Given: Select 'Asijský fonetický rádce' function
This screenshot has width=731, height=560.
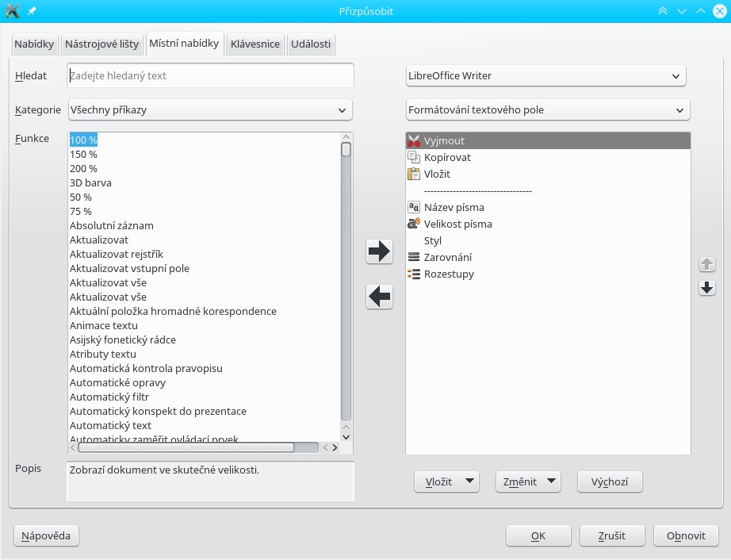Looking at the screenshot, I should coord(123,340).
